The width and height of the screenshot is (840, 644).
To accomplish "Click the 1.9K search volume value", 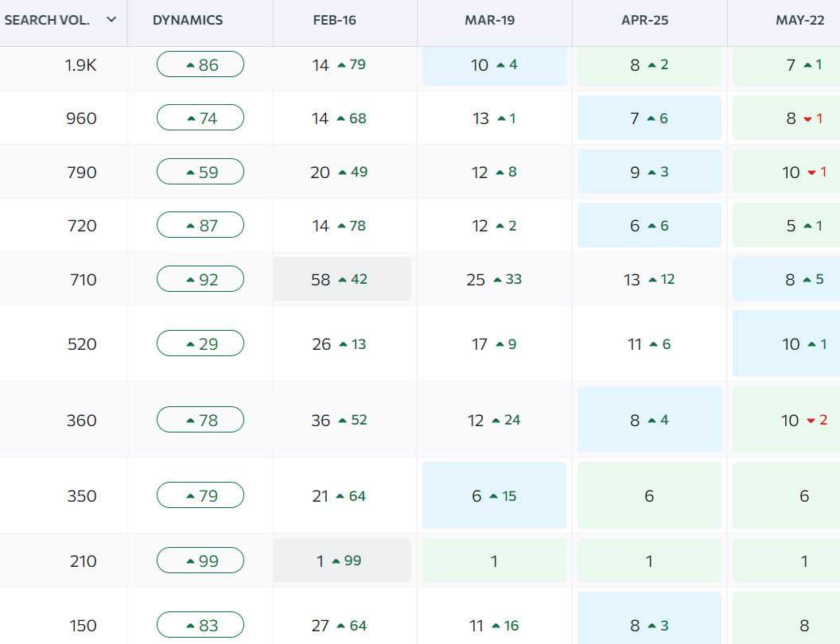I will coord(80,65).
